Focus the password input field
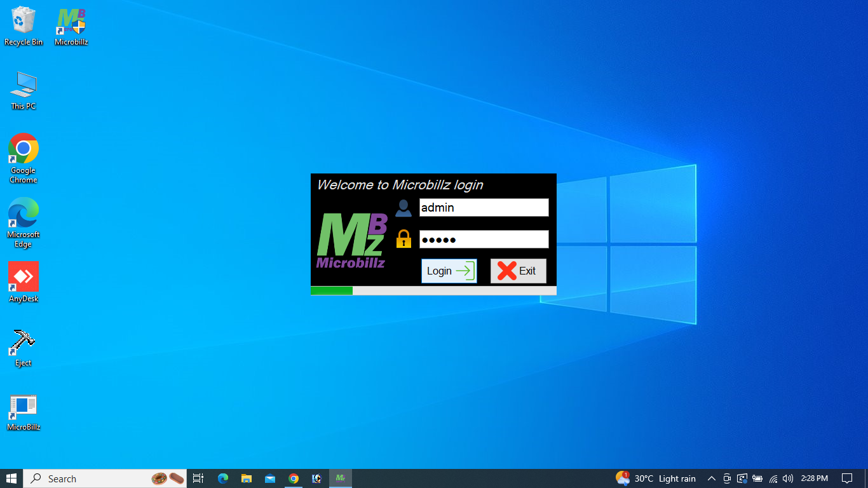This screenshot has width=868, height=488. tap(484, 240)
